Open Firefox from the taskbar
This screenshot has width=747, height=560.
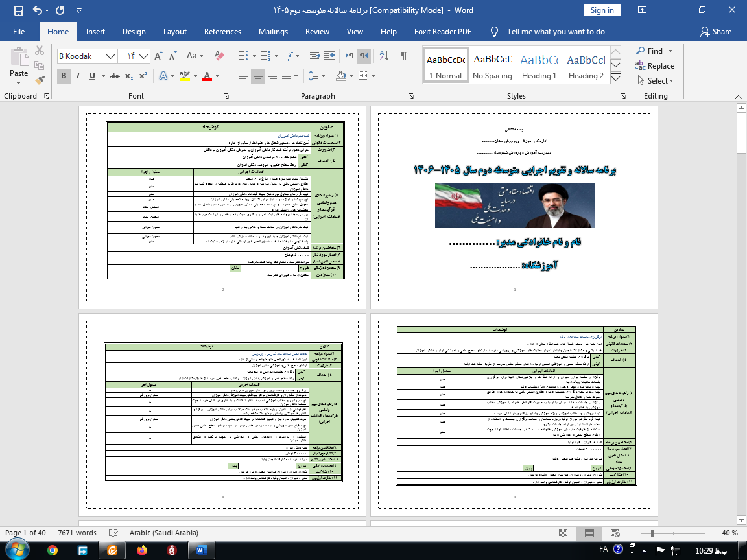pyautogui.click(x=142, y=550)
